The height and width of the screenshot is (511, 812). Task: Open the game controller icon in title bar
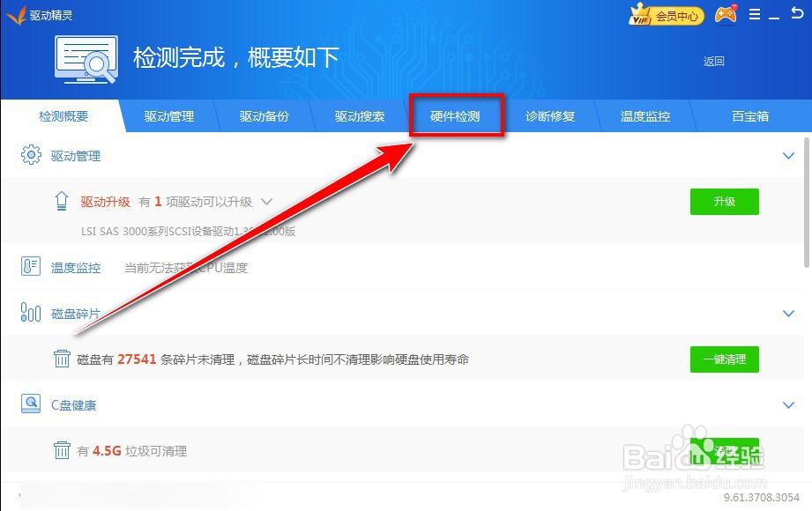click(x=725, y=14)
